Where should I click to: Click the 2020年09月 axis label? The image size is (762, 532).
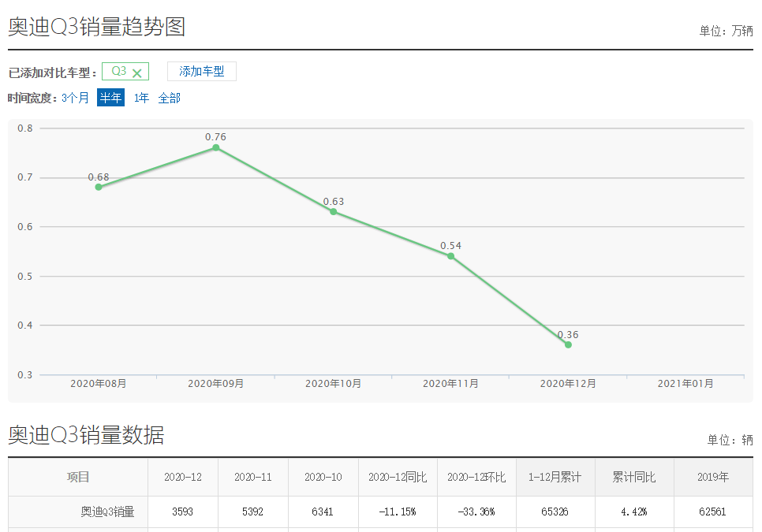click(216, 384)
